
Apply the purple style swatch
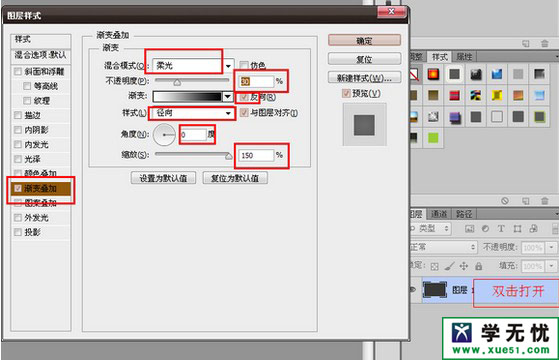click(455, 117)
